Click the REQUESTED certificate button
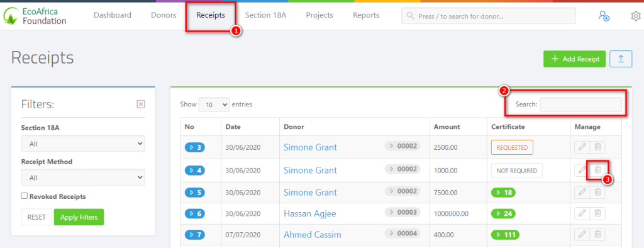 (x=512, y=147)
